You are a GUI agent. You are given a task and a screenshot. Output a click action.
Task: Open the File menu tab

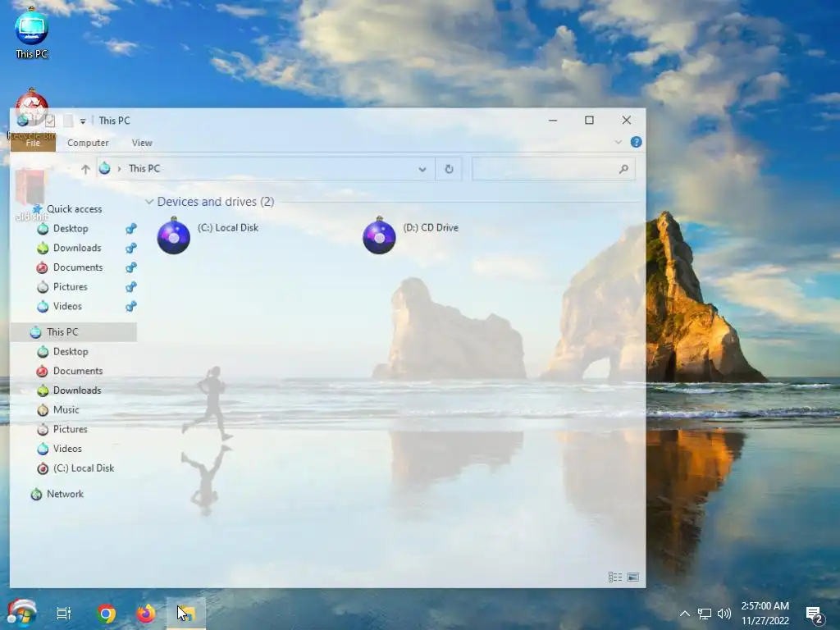33,143
